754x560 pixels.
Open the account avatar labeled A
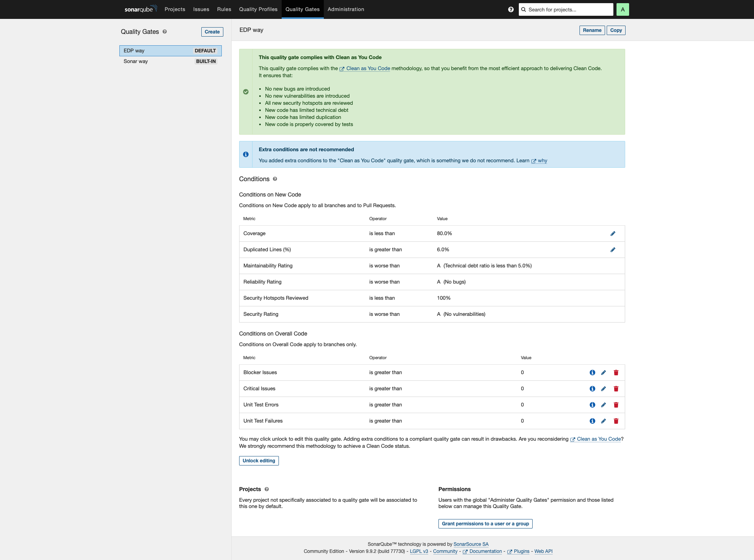[x=623, y=9]
